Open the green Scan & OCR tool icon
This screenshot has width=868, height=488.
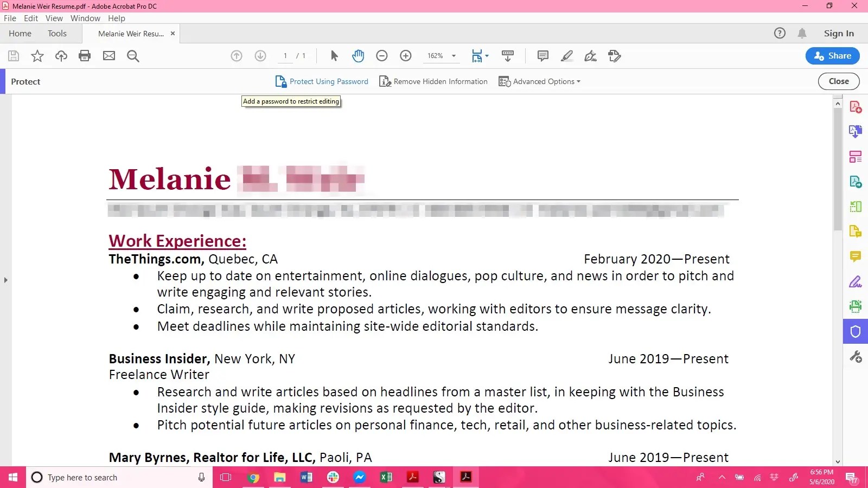[x=856, y=306]
